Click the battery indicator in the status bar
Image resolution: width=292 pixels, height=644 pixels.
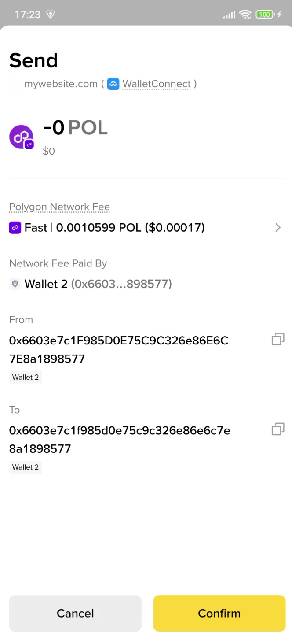[263, 14]
